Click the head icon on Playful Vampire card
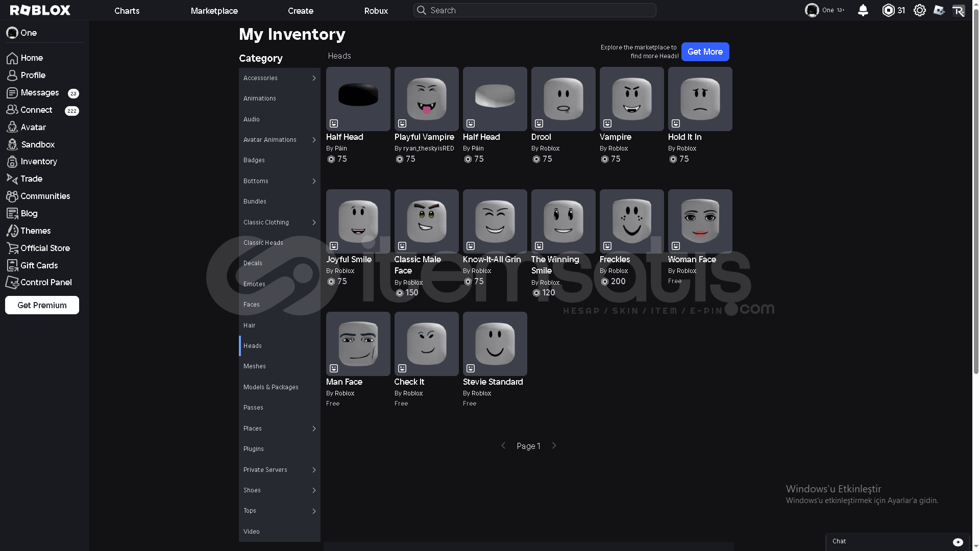The height and width of the screenshot is (551, 980). pyautogui.click(x=402, y=123)
